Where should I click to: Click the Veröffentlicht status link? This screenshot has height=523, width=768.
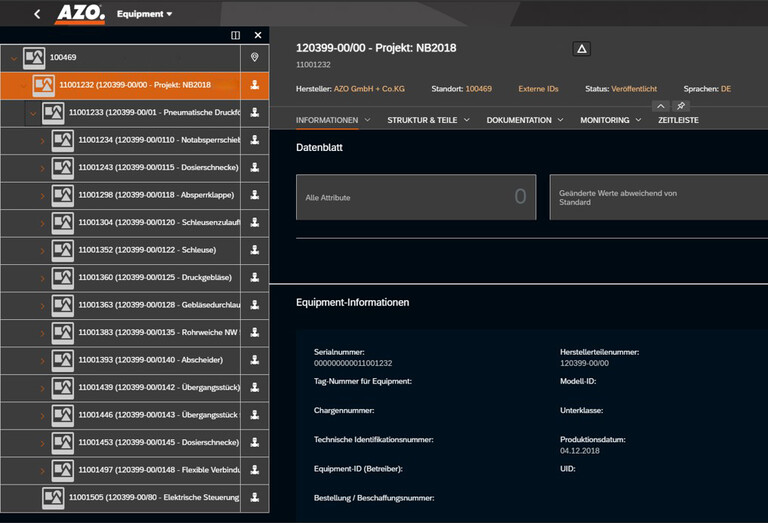634,89
